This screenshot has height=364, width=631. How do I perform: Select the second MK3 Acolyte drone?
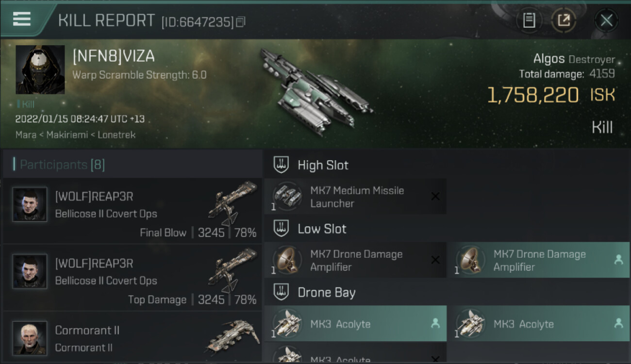(538, 324)
